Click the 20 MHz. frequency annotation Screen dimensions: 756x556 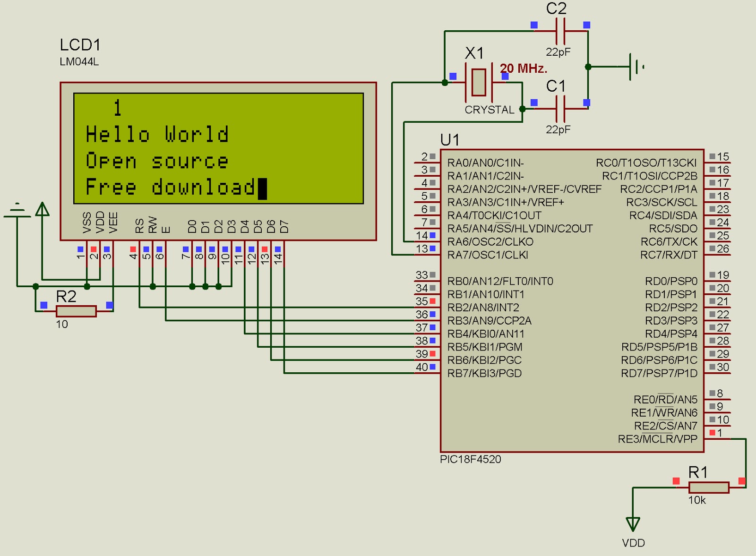524,68
